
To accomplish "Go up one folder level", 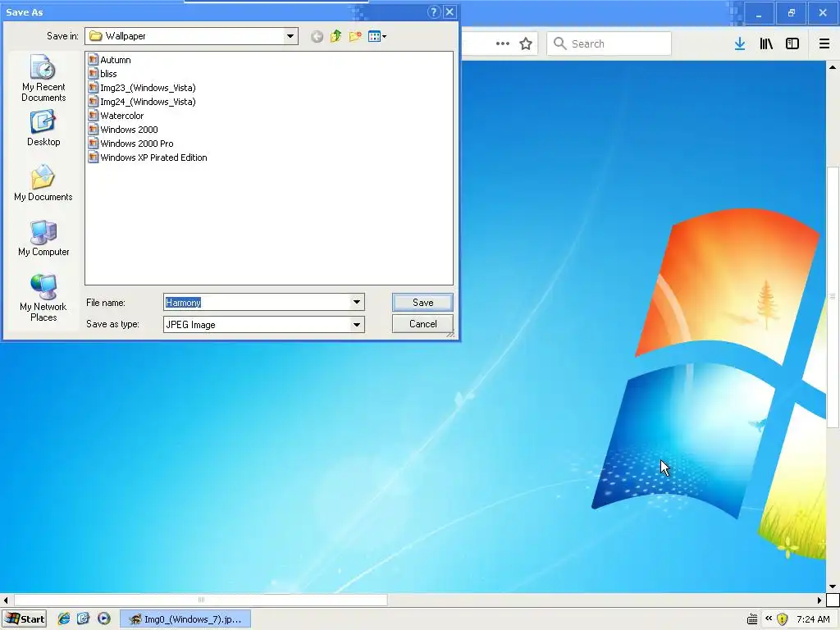I will 336,36.
